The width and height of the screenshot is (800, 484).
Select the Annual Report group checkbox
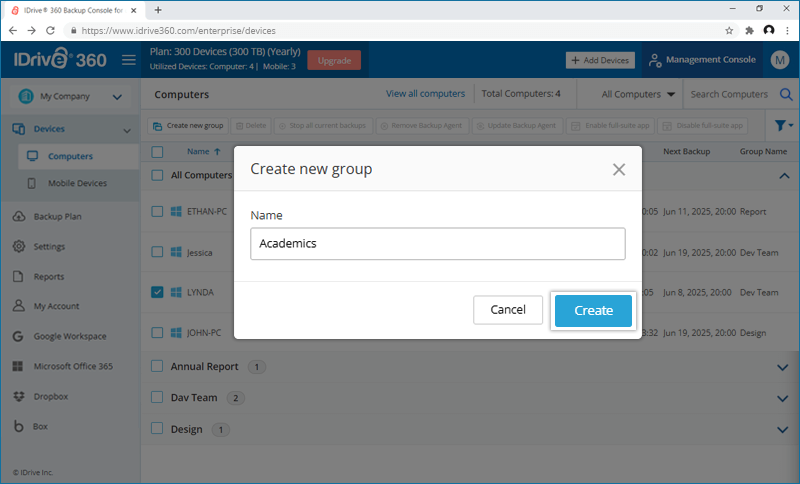pyautogui.click(x=157, y=367)
